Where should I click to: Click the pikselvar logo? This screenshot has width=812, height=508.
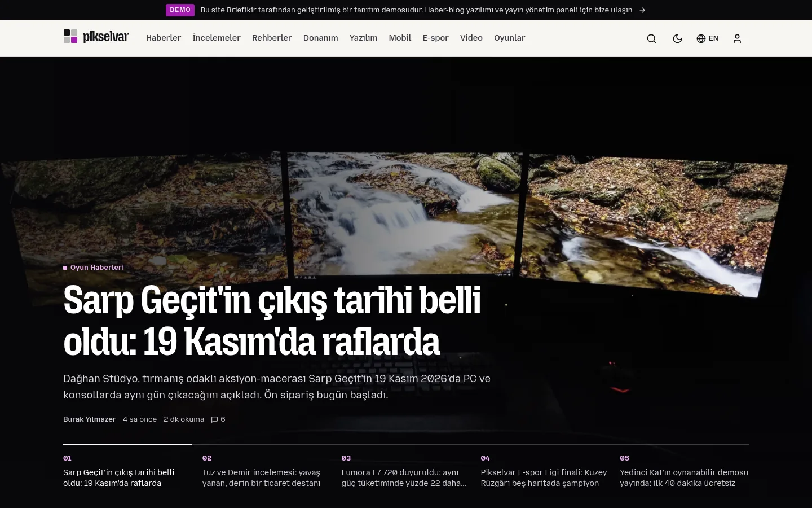click(x=96, y=37)
